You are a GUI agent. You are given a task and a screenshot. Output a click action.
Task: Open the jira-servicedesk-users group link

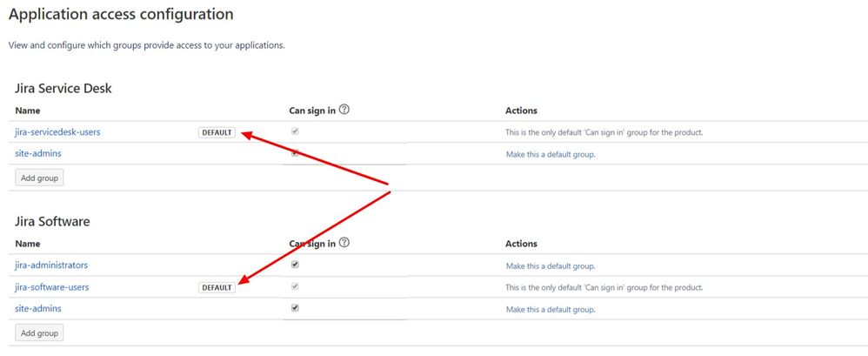pos(57,132)
